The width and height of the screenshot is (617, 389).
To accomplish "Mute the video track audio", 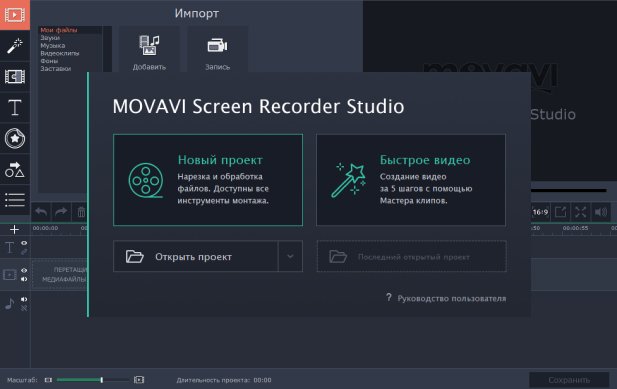I will 24,279.
